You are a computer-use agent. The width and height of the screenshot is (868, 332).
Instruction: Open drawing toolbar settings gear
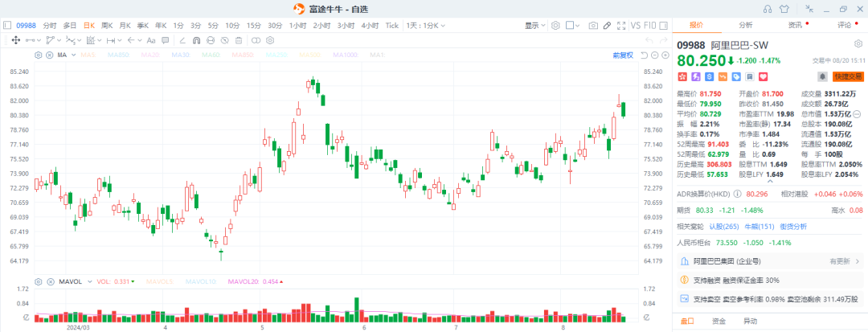[270, 40]
